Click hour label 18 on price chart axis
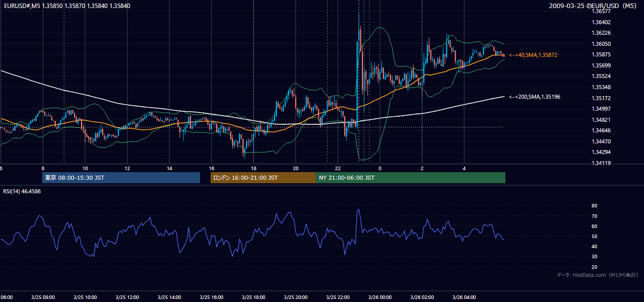This screenshot has width=644, height=302. tap(253, 168)
